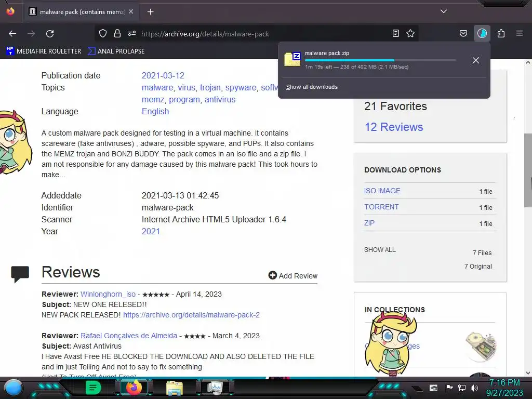Viewport: 532px width, 399px height.
Task: Open the virus topic link
Action: (187, 87)
